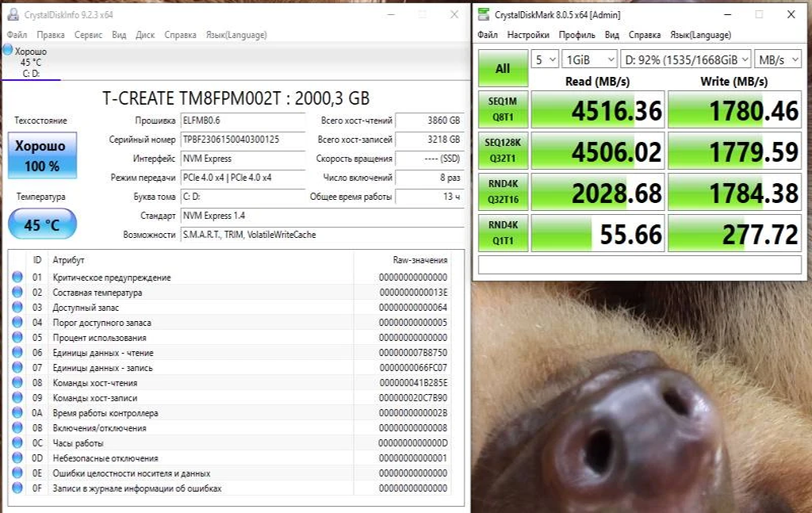The height and width of the screenshot is (513, 812).
Task: Open Правка menu in CrystalDiskInfo
Action: (x=51, y=35)
